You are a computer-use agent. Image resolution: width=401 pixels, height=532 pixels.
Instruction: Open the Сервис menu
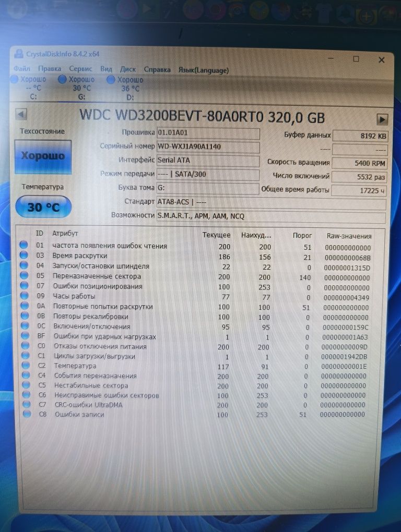(x=81, y=69)
